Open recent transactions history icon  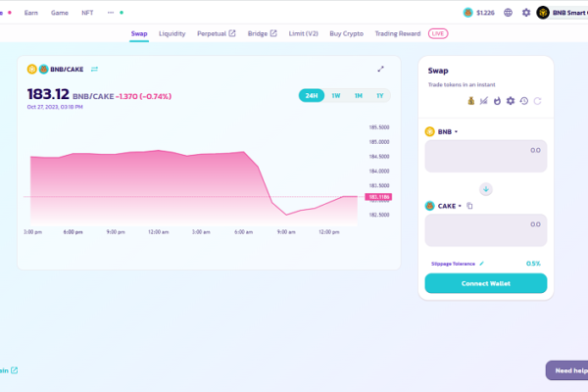click(524, 101)
